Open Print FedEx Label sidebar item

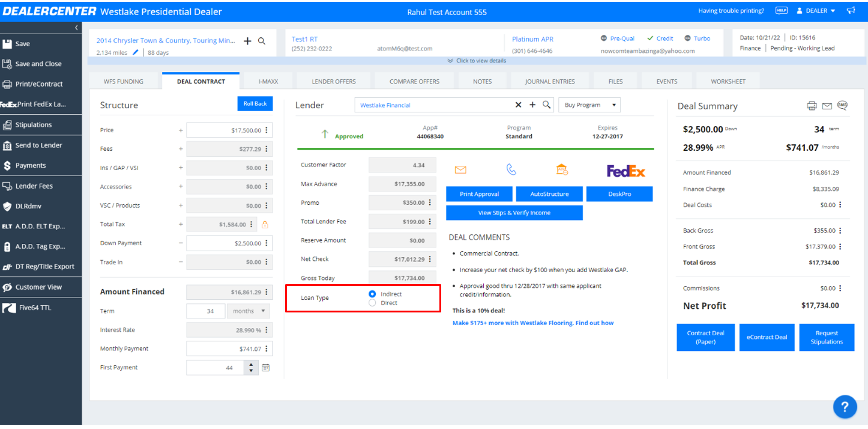click(x=40, y=104)
